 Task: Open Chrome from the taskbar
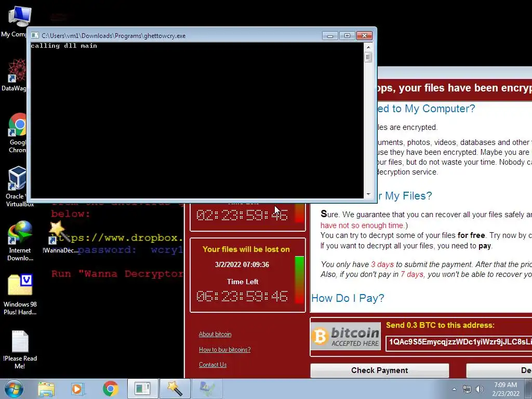(110, 389)
